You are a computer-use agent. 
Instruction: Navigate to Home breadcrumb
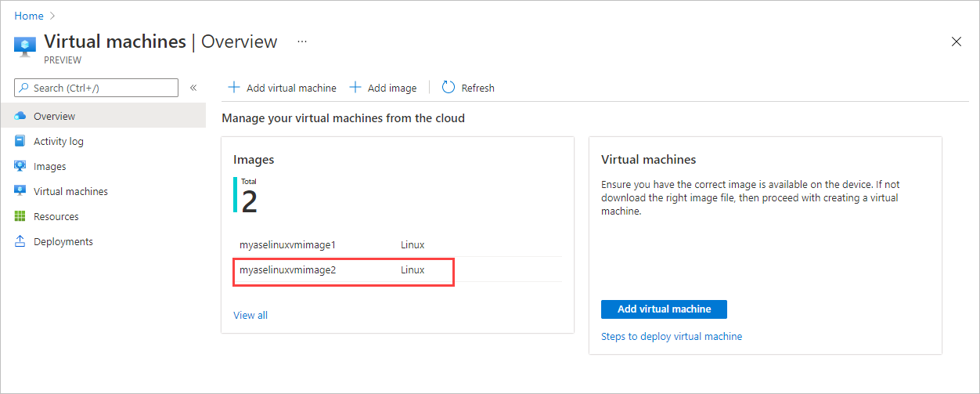[29, 16]
